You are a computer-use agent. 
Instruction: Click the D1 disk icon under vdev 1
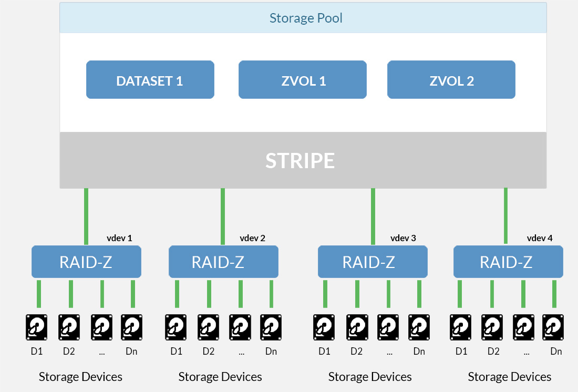(x=37, y=327)
